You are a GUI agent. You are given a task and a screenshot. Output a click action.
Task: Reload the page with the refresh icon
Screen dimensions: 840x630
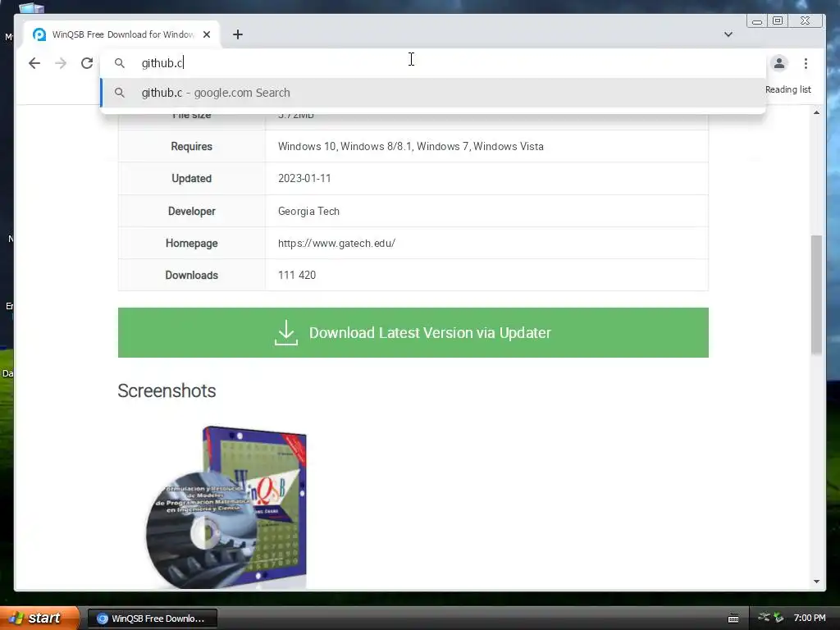pos(87,63)
